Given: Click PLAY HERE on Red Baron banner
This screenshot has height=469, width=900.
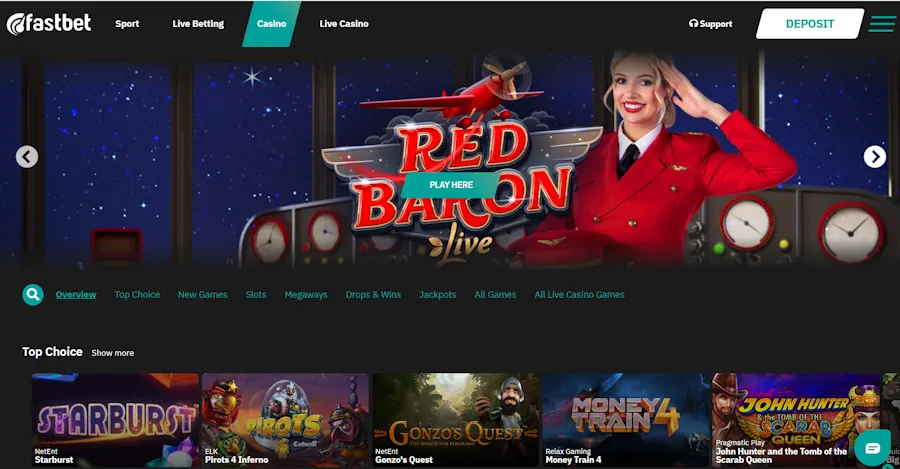Looking at the screenshot, I should pos(451,185).
